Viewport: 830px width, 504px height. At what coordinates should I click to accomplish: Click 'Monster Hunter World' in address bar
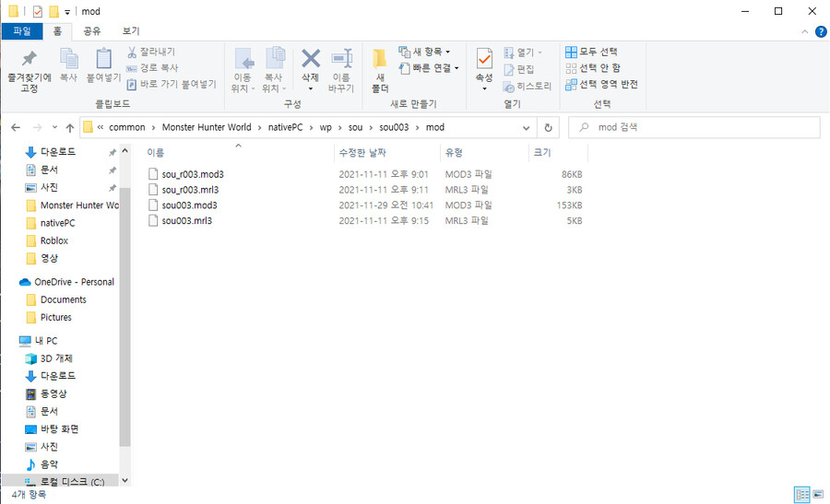click(207, 127)
